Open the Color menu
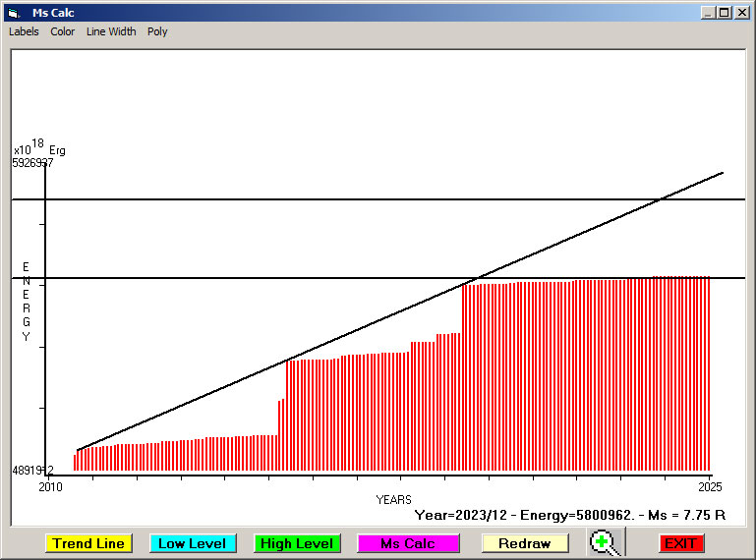756x560 pixels. [63, 31]
